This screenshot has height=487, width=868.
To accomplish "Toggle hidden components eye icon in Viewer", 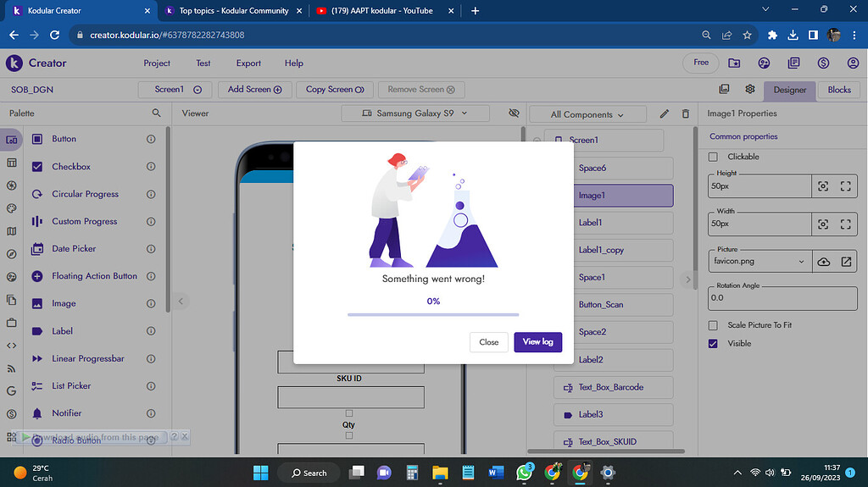I will tap(513, 113).
